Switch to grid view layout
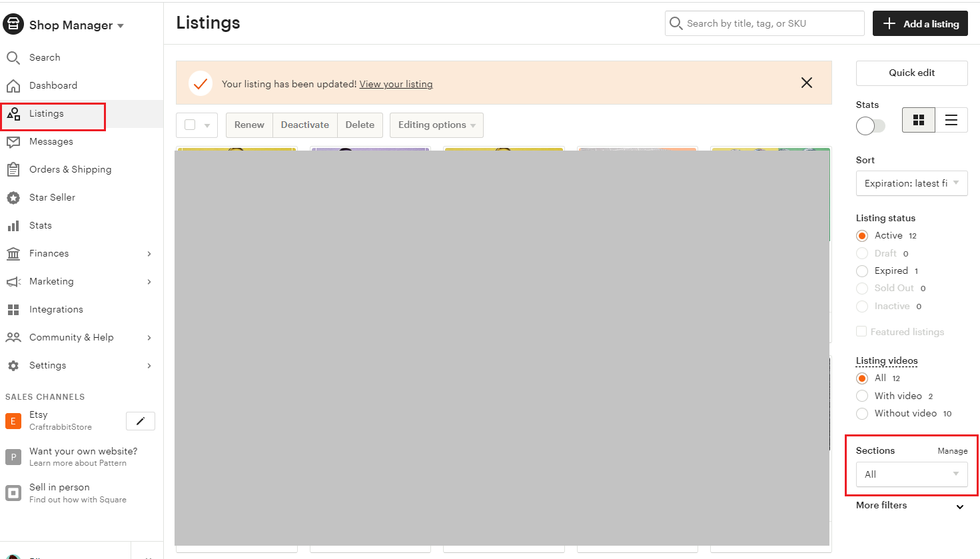 919,120
